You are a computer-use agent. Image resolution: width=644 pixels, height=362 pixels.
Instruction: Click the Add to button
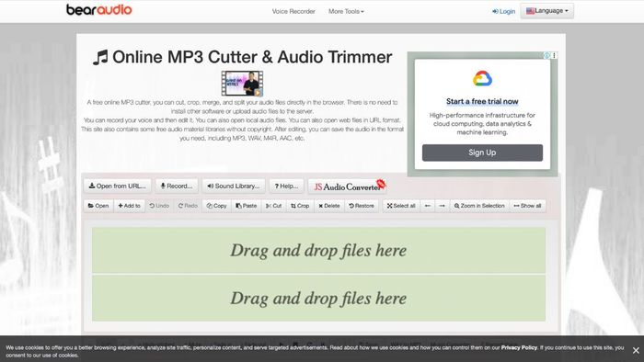(x=129, y=206)
